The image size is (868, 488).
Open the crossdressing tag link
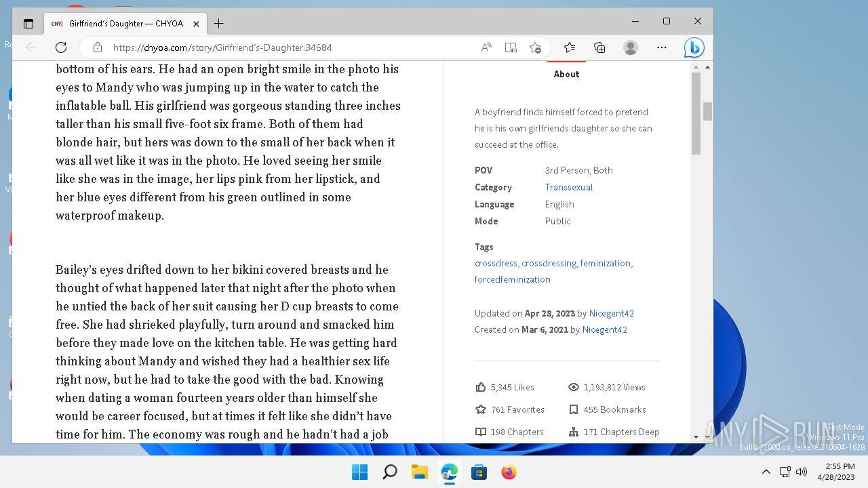[549, 263]
